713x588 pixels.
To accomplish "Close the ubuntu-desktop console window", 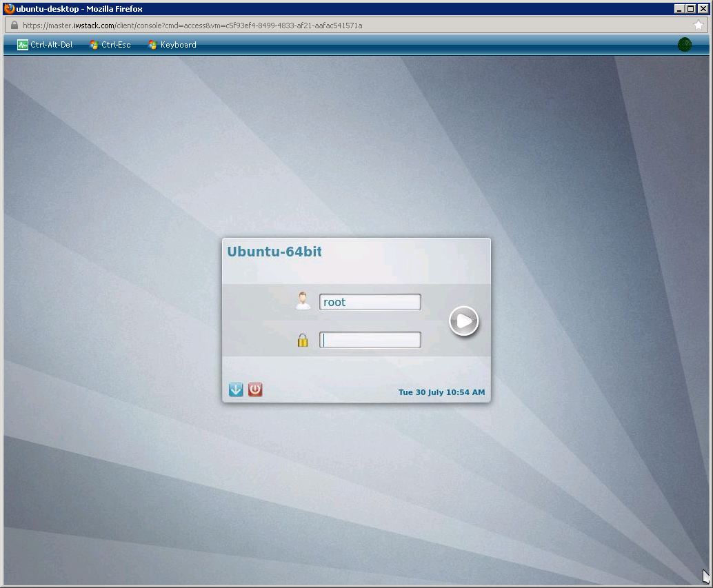I will 703,9.
